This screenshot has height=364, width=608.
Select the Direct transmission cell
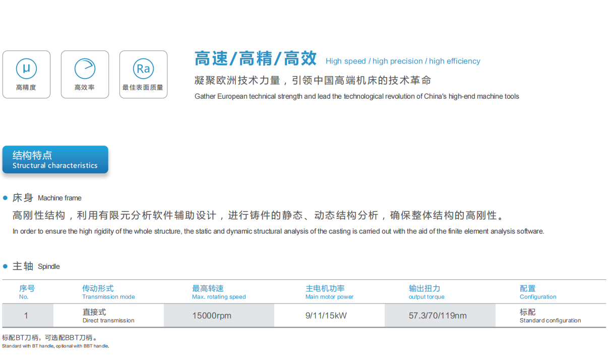point(108,316)
